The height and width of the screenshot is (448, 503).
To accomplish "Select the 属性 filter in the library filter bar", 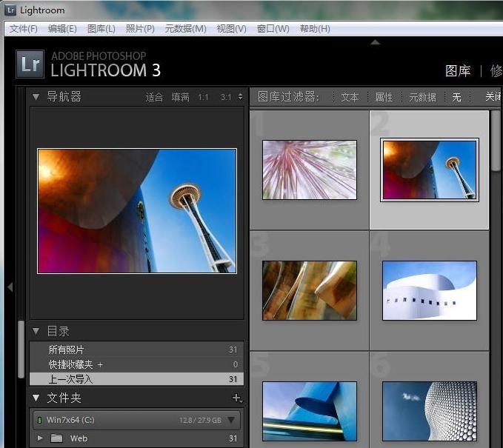I will [x=384, y=97].
